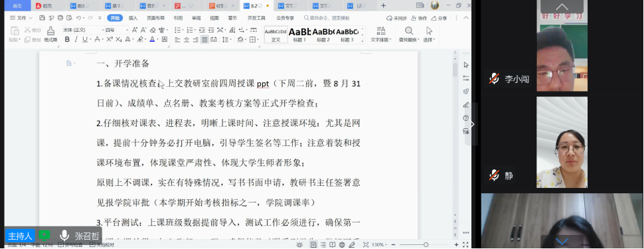Switch to web layout view in status bar
The image size is (644, 249).
click(x=342, y=245)
